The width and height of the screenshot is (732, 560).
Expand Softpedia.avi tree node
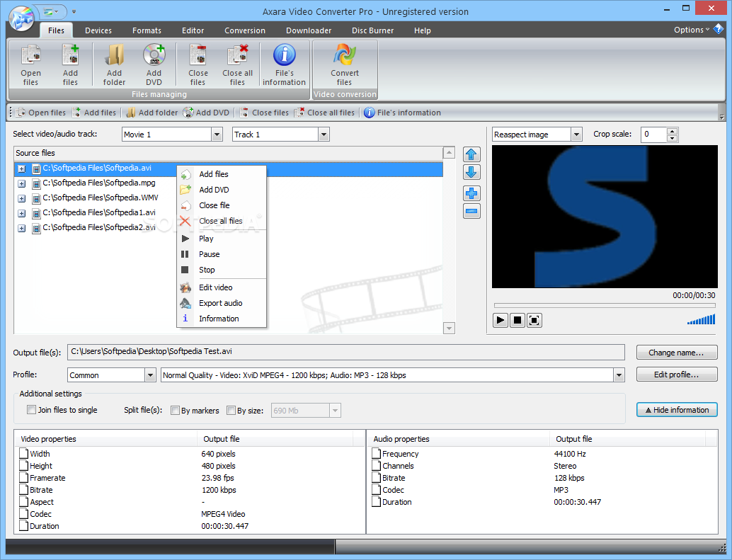coord(21,168)
